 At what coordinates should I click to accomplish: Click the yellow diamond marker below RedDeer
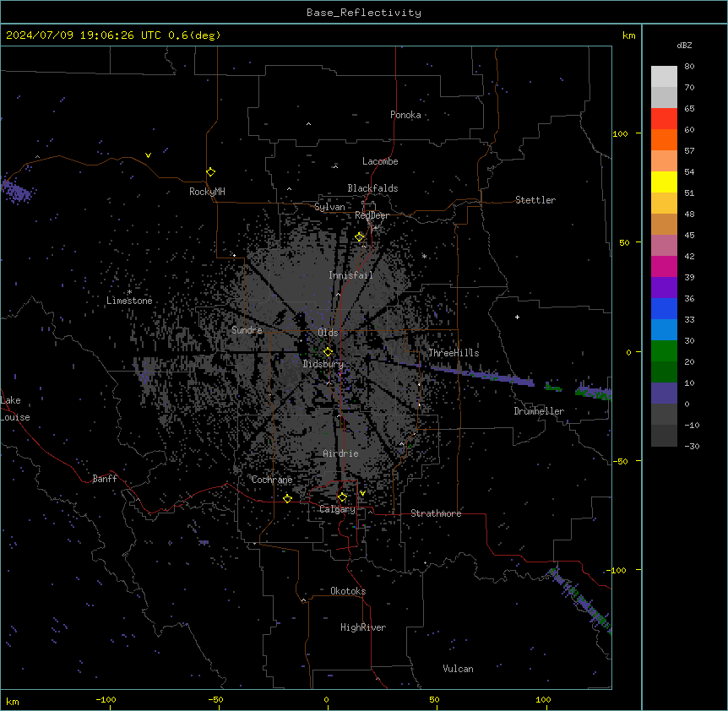[x=360, y=237]
